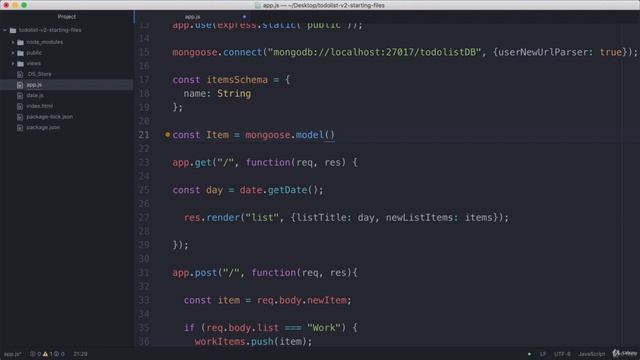Select the public folder name
640x360 pixels.
34,53
